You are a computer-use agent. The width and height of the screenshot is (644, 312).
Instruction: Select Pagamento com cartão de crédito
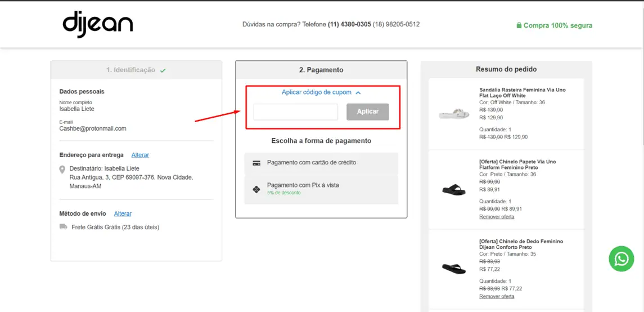[x=321, y=163]
